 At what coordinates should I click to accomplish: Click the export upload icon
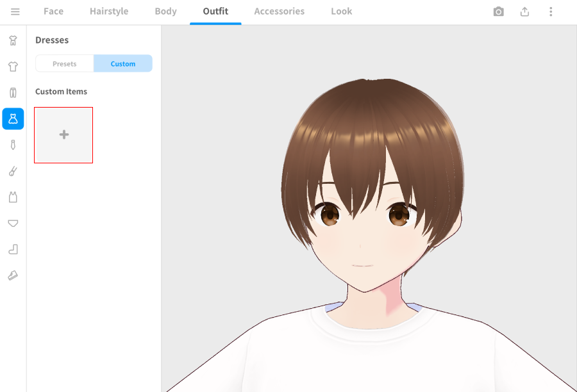(x=524, y=12)
